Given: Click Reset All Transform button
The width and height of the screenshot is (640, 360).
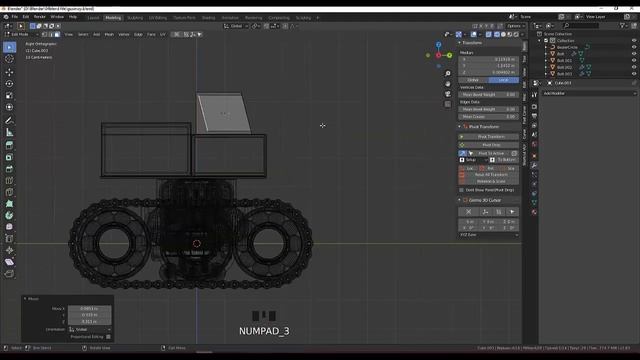Looking at the screenshot, I should tap(489, 175).
